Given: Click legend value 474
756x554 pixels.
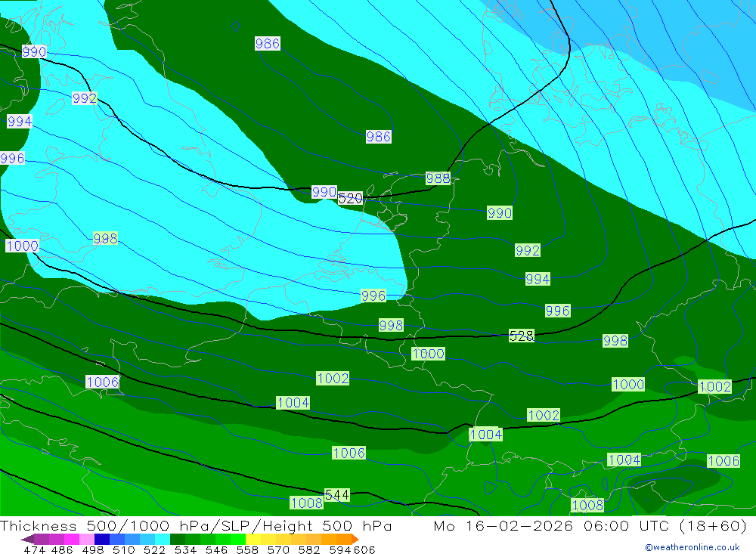Looking at the screenshot, I should click(x=35, y=549).
